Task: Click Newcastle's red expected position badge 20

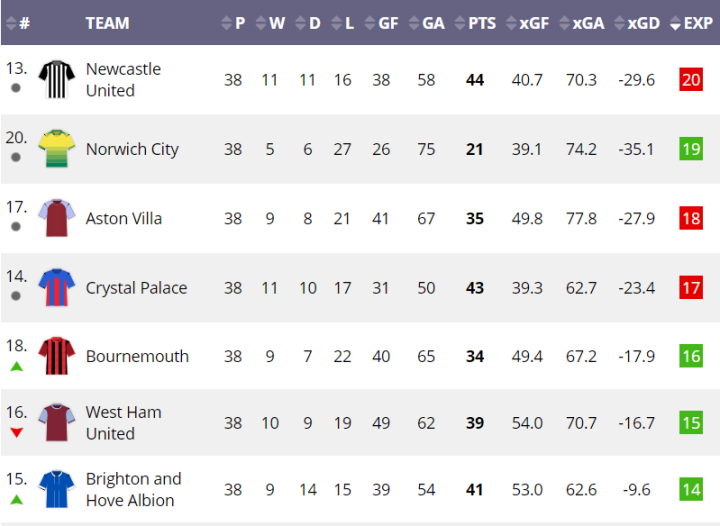Action: tap(691, 80)
